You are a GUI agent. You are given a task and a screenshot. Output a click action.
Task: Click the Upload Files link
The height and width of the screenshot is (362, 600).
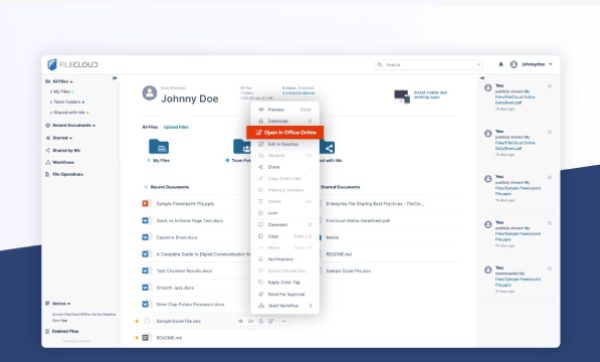tap(176, 127)
